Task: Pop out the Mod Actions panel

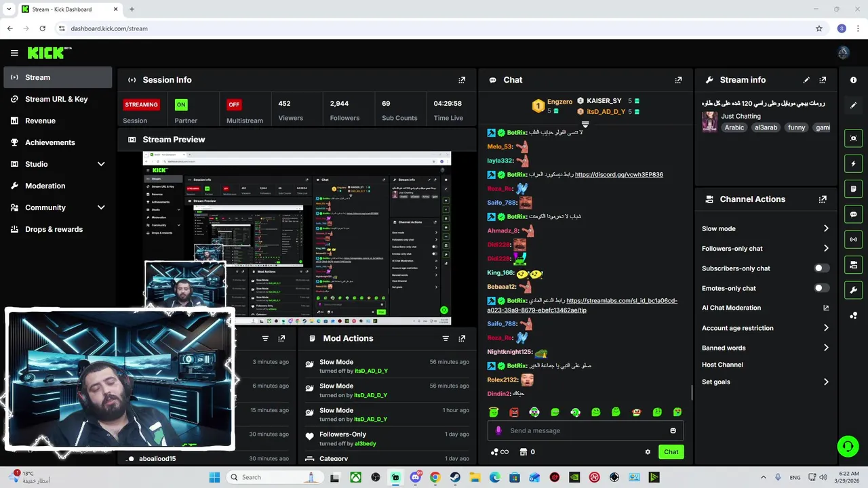Action: (462, 338)
